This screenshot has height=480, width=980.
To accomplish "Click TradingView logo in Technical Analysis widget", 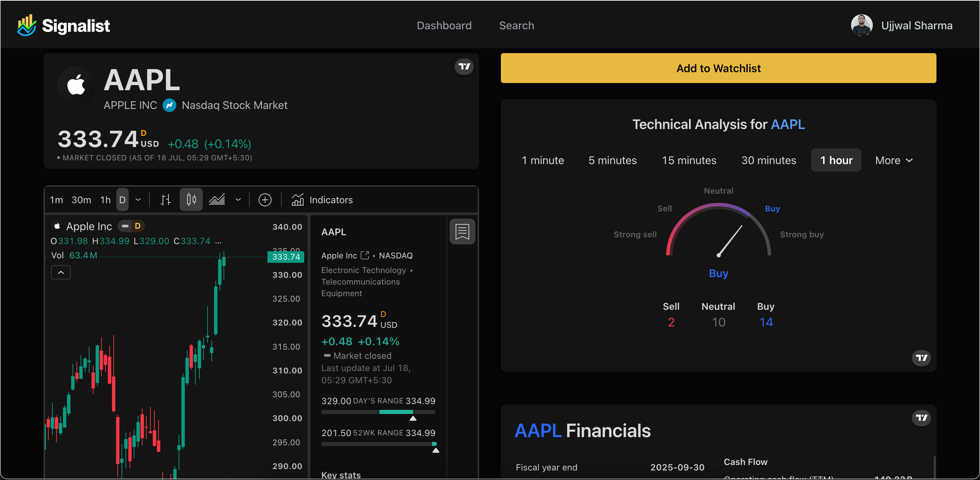I will [x=921, y=357].
